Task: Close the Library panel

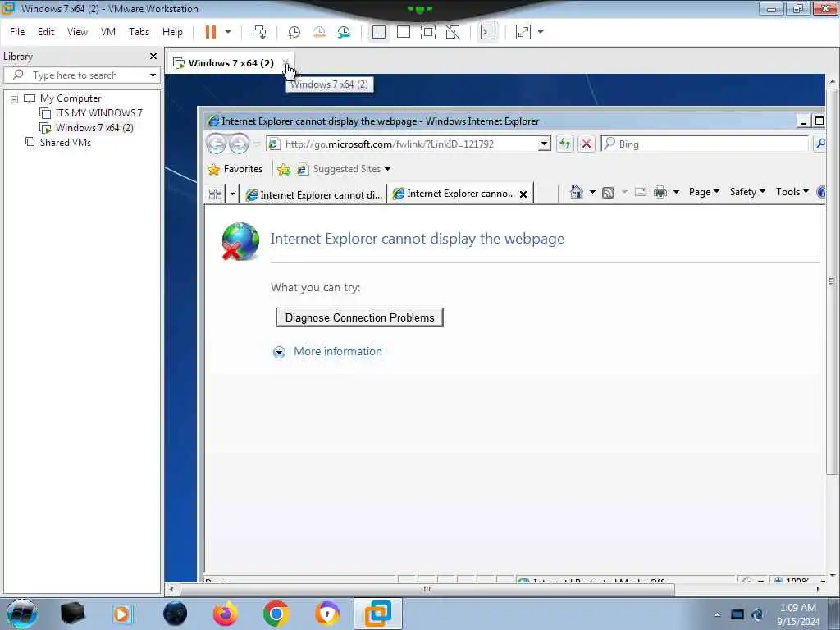Action: coord(153,57)
